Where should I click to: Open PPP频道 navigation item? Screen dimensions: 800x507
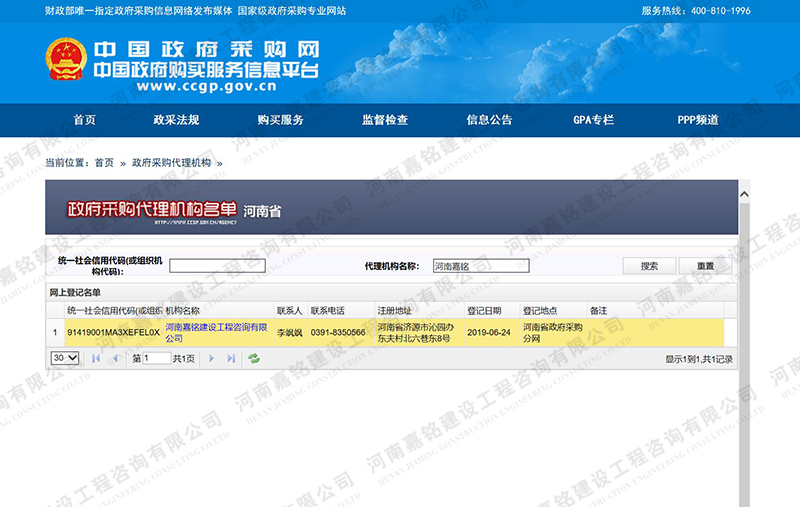(x=698, y=120)
